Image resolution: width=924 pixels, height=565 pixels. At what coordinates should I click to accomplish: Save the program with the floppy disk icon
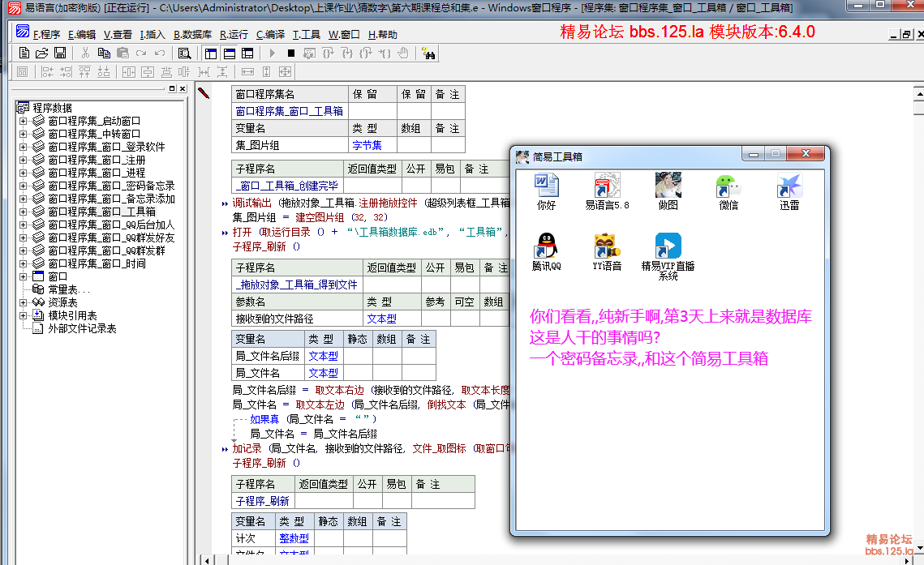pyautogui.click(x=60, y=54)
